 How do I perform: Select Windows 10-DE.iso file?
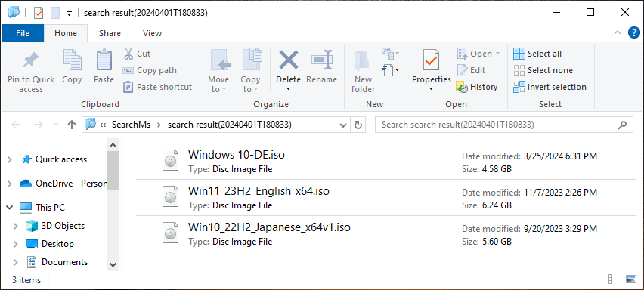(385, 162)
